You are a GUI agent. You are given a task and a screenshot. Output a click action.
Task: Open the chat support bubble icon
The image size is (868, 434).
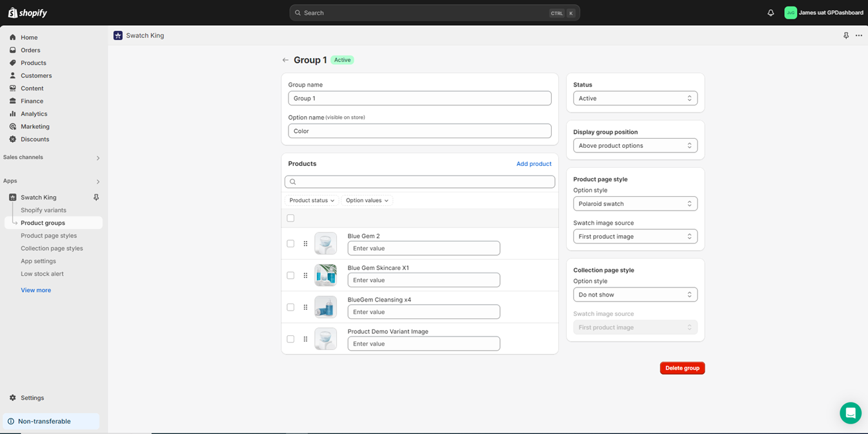[x=850, y=413]
